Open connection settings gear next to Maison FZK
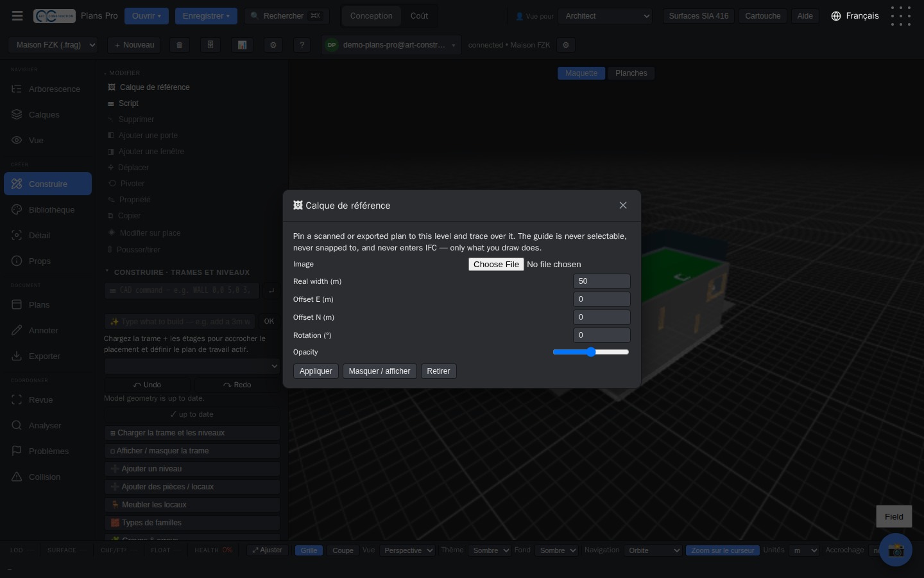Image resolution: width=924 pixels, height=578 pixels. 565,45
